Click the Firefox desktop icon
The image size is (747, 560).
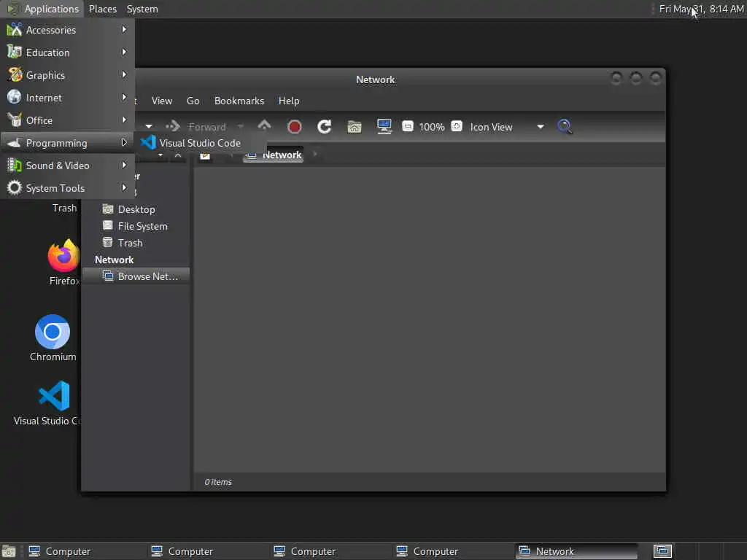click(63, 256)
